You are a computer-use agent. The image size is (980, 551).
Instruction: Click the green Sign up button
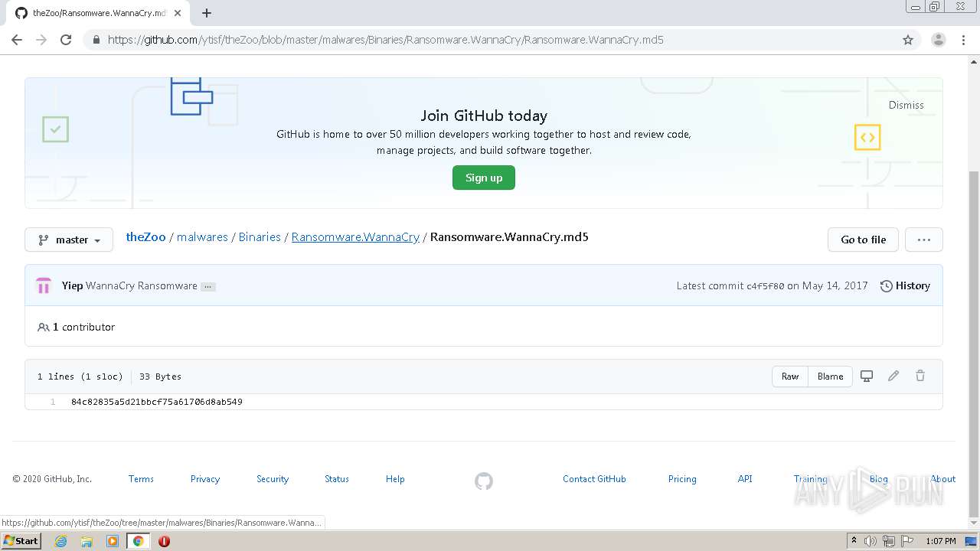484,178
